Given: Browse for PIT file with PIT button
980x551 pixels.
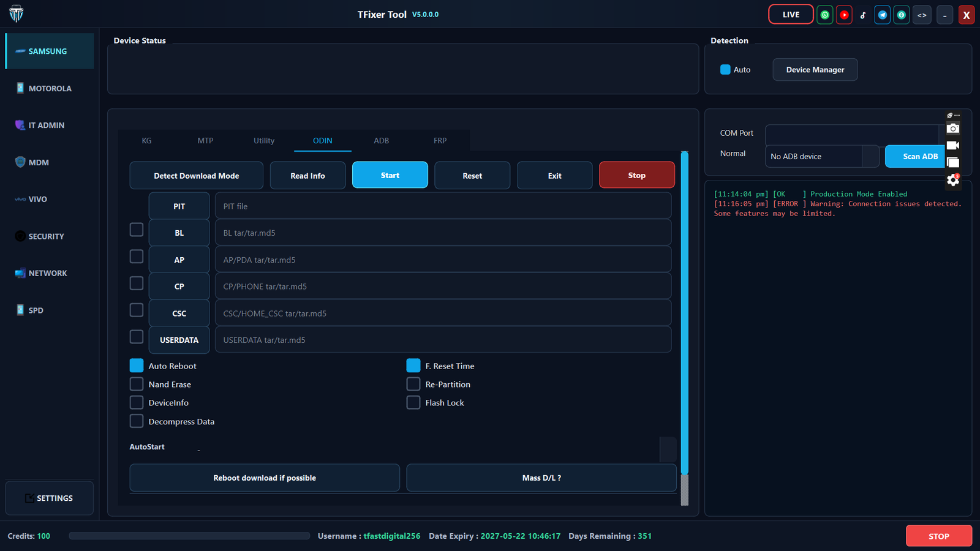Looking at the screenshot, I should (x=179, y=206).
